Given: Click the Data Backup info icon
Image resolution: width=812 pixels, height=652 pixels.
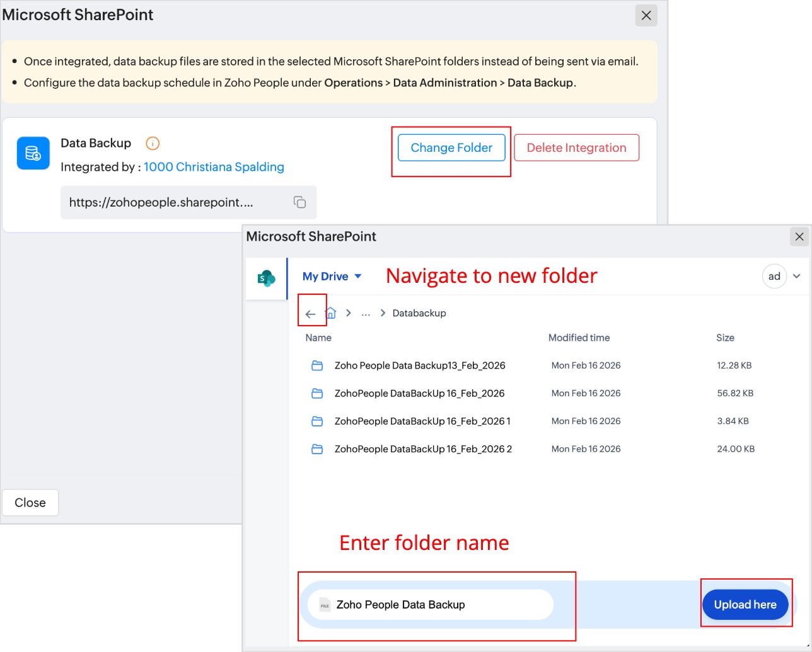Looking at the screenshot, I should pos(153,144).
